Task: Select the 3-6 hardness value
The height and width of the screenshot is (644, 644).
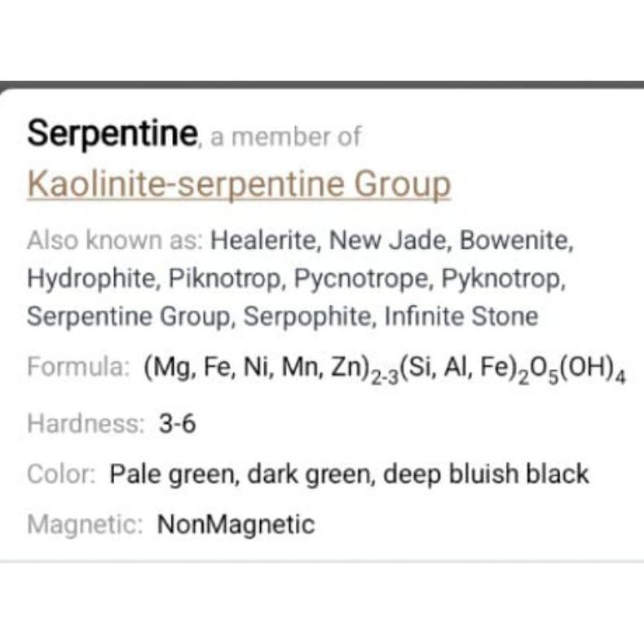Action: click(x=177, y=423)
